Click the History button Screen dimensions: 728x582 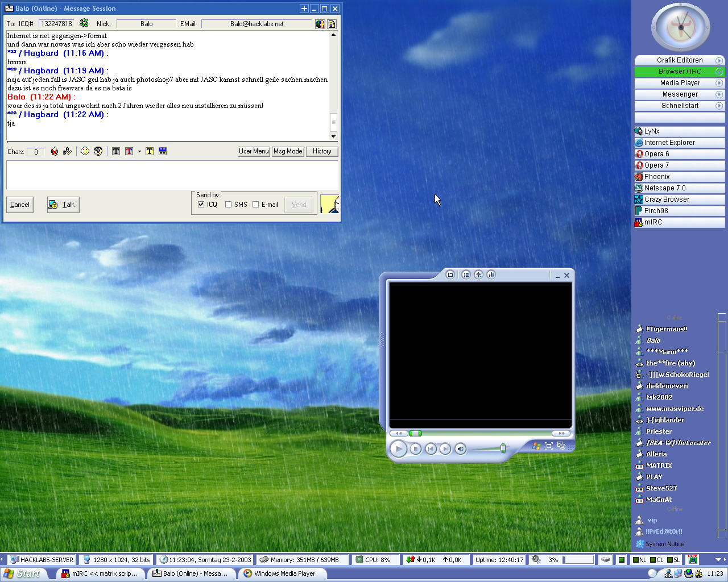pos(322,151)
